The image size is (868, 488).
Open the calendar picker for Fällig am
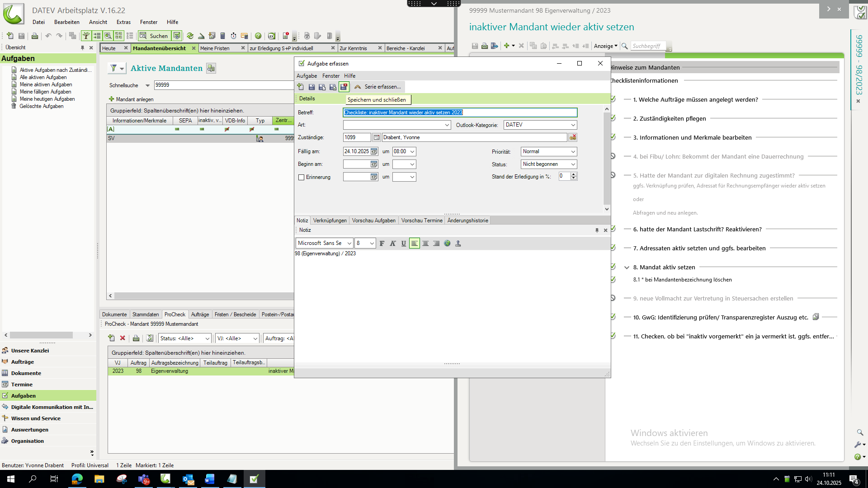374,152
